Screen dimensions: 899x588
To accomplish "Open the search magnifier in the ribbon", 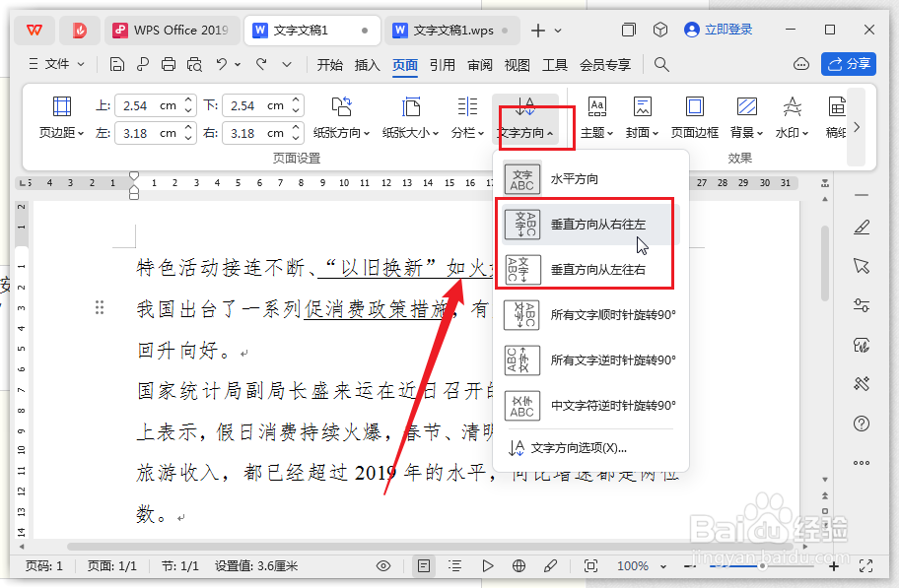I will click(x=661, y=65).
